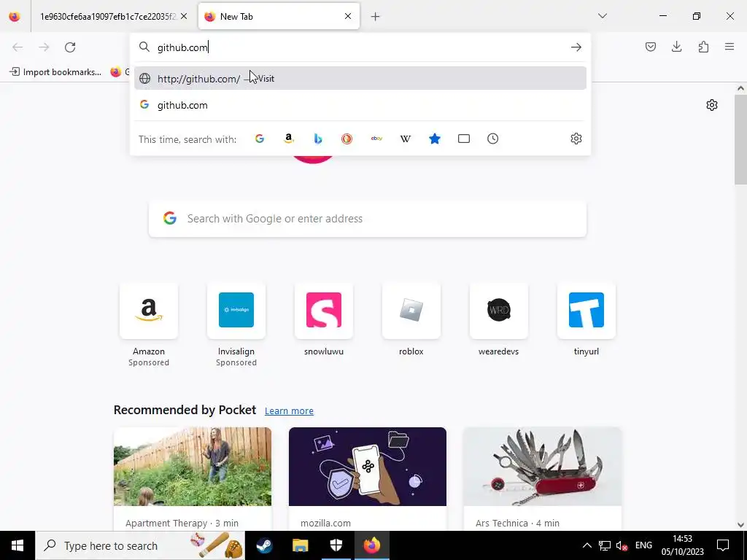The image size is (747, 560).
Task: Open the Windows Start menu
Action: pyautogui.click(x=18, y=545)
